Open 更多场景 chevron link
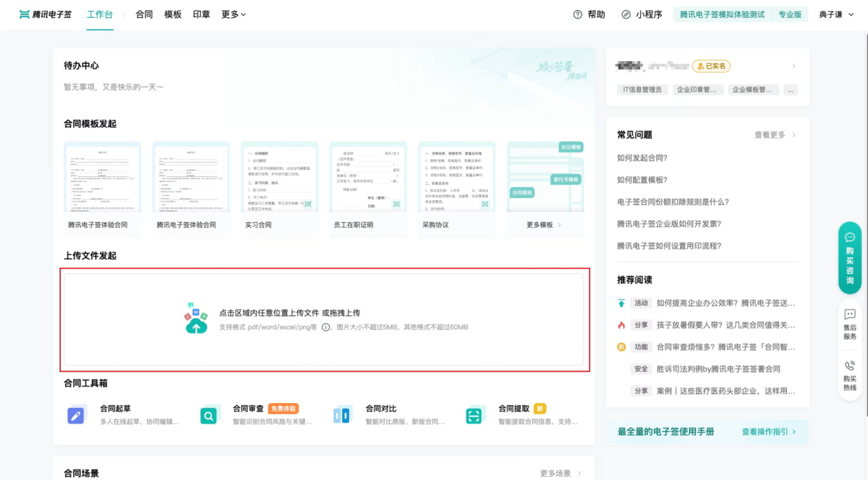Image resolution: width=868 pixels, height=480 pixels. (x=561, y=473)
